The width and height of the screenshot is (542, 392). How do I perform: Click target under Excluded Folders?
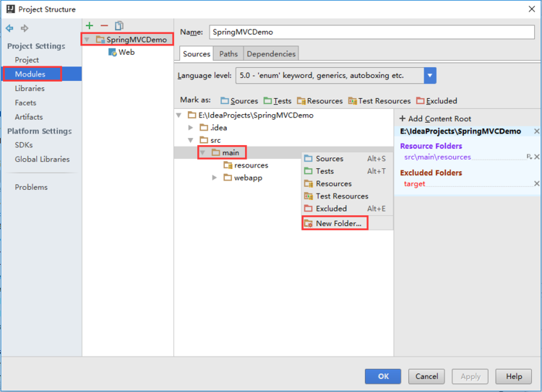[415, 183]
